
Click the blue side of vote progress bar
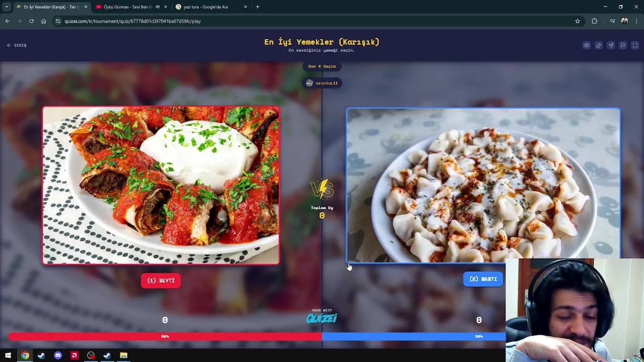pos(414,336)
